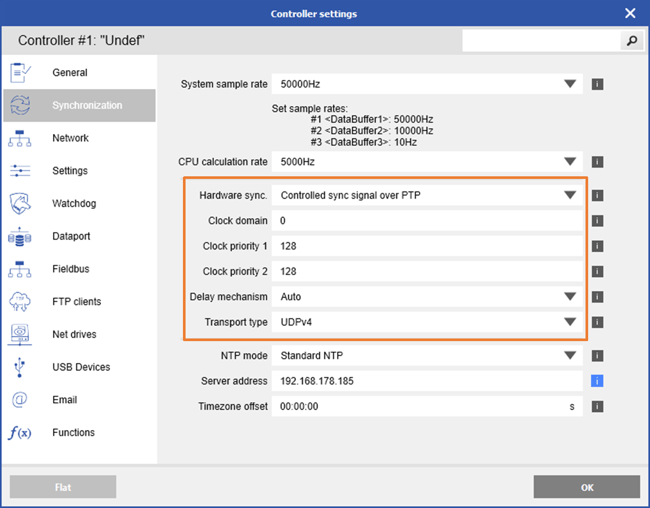
Task: Show info for System sample rate
Action: [x=596, y=84]
